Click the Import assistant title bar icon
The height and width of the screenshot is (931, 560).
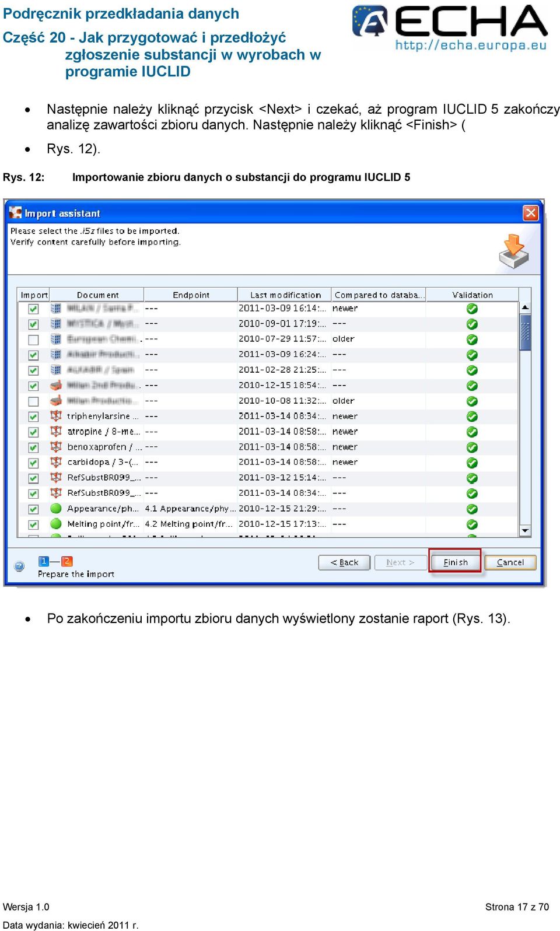[16, 213]
